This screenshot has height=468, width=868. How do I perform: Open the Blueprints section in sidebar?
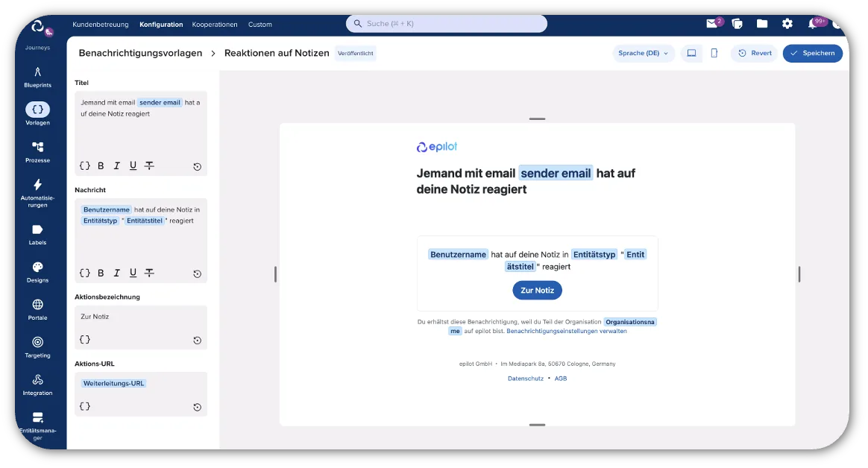click(x=37, y=78)
